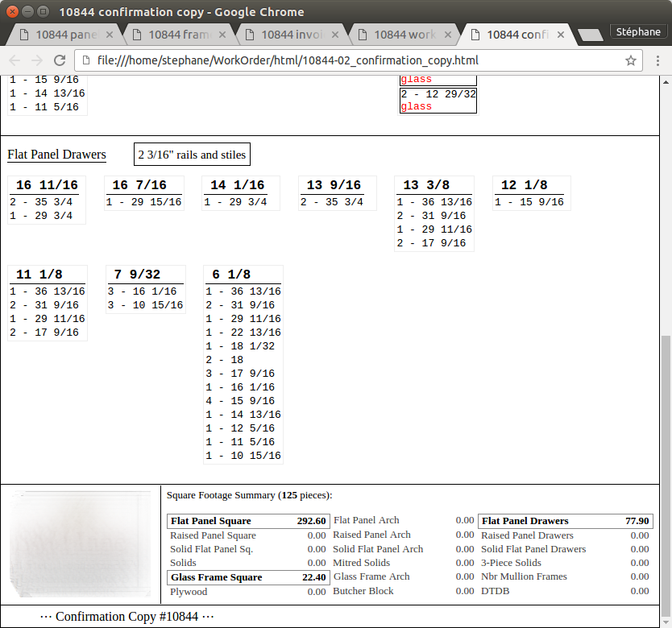Close the 10844 panel tab
The image size is (672, 628).
pos(110,35)
